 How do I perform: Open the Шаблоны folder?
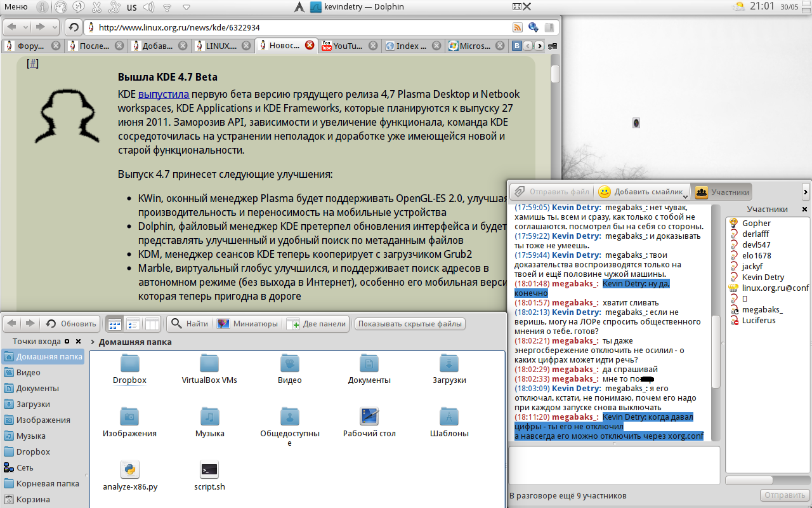click(x=449, y=423)
